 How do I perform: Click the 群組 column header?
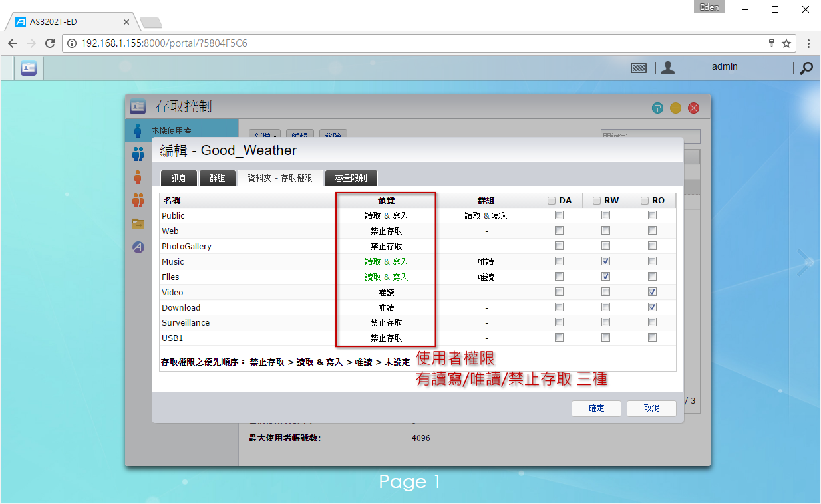pyautogui.click(x=486, y=200)
